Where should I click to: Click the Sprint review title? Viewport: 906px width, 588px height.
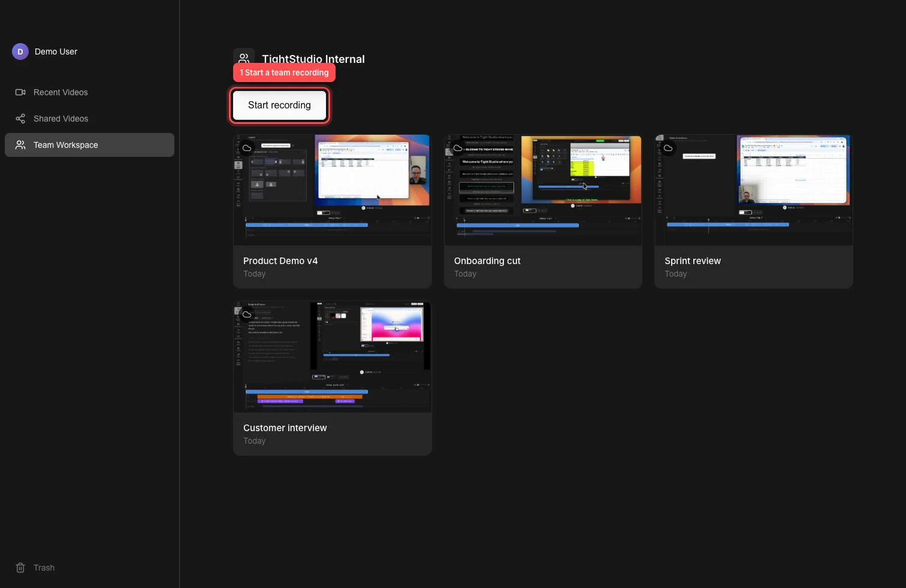693,261
